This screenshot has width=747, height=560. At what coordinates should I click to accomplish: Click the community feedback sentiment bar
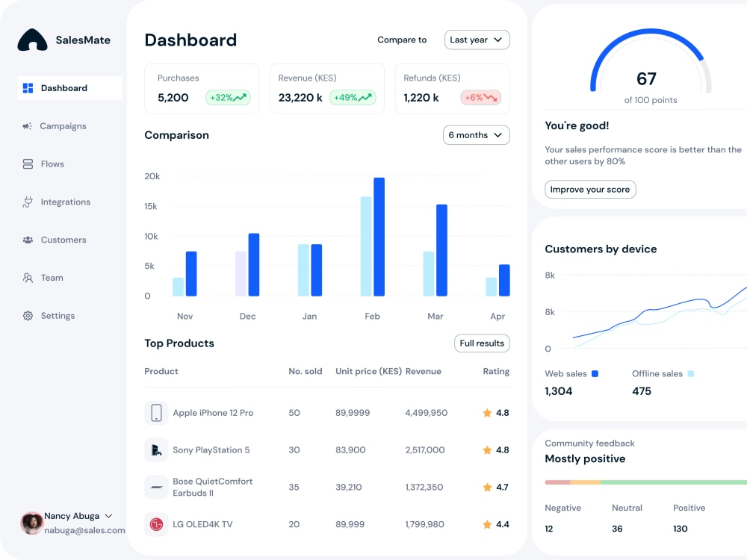coord(646,482)
